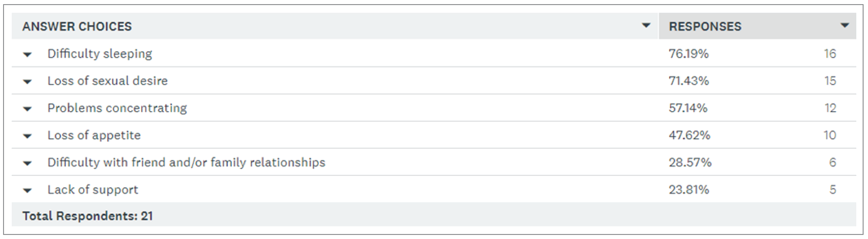Select the Lack of support answer label
The height and width of the screenshot is (239, 868).
tap(93, 190)
